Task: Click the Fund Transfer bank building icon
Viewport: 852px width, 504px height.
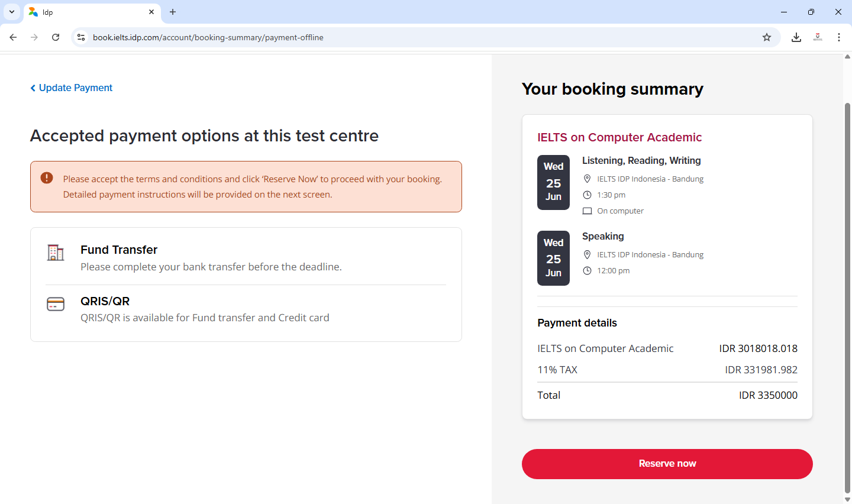Action: (56, 253)
